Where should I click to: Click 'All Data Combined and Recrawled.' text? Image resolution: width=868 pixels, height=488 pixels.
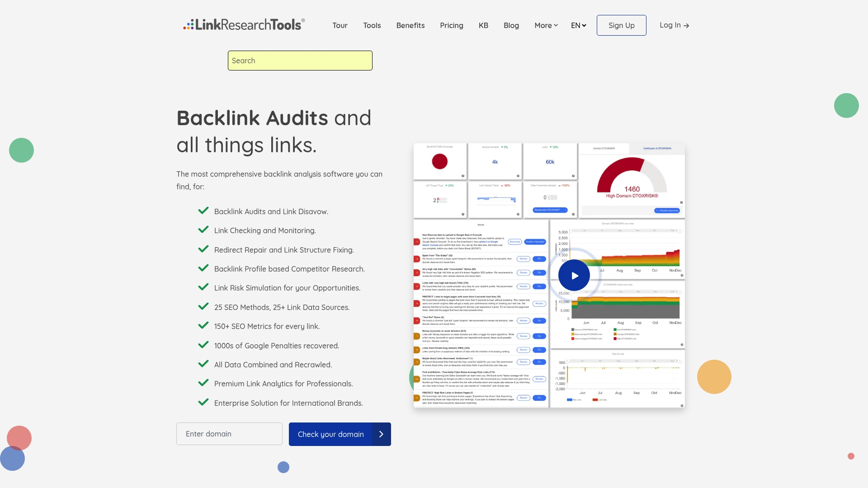pos(273,365)
